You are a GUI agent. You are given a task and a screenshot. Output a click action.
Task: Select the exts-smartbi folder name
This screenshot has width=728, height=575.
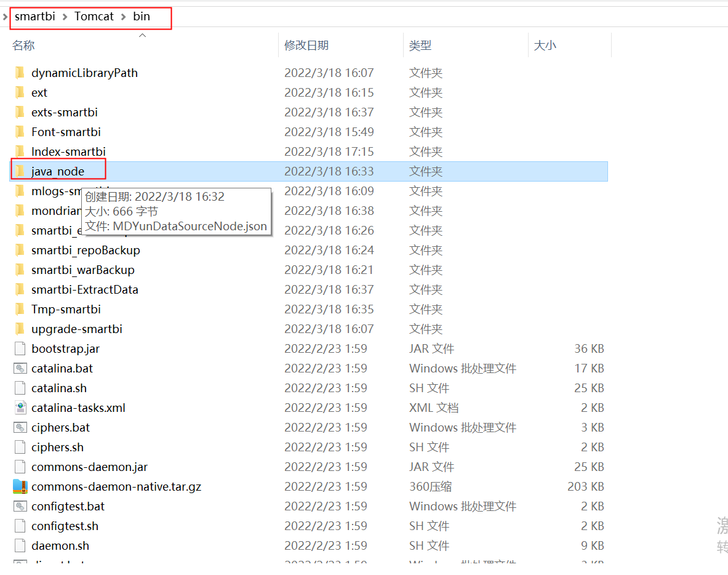point(65,113)
